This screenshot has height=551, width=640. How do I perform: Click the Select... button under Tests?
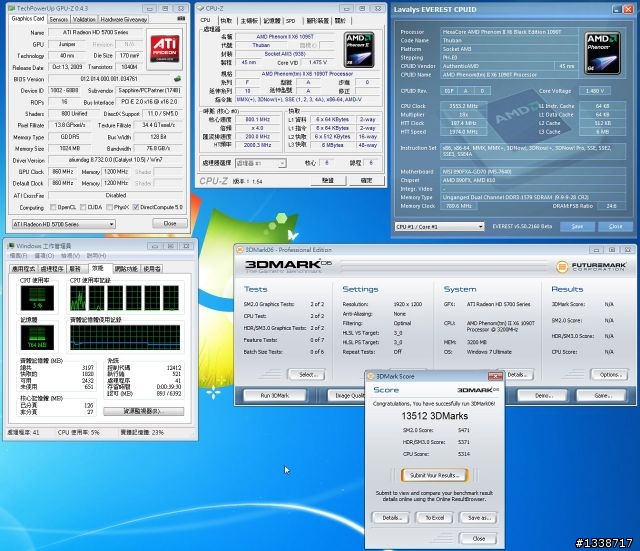(307, 374)
